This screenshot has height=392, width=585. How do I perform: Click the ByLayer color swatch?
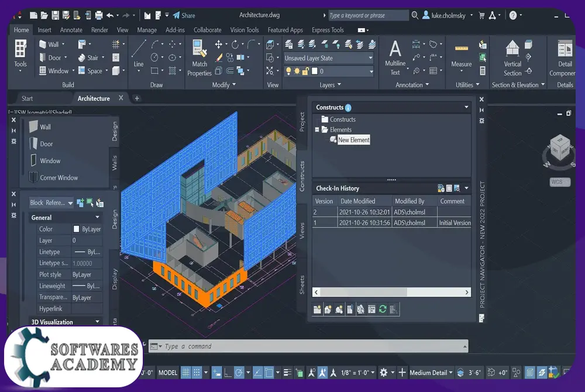pyautogui.click(x=76, y=229)
